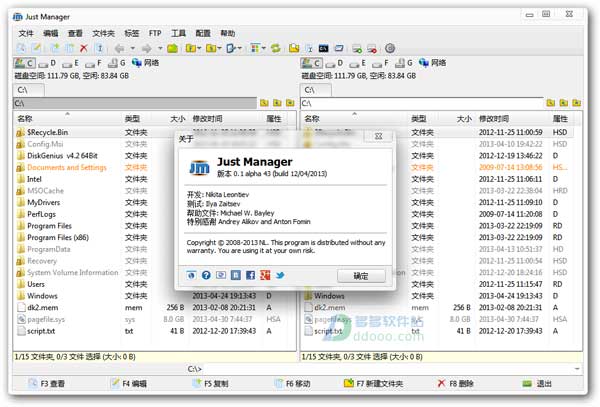
Task: Click the F8 删除 delete button
Action: pyautogui.click(x=456, y=383)
